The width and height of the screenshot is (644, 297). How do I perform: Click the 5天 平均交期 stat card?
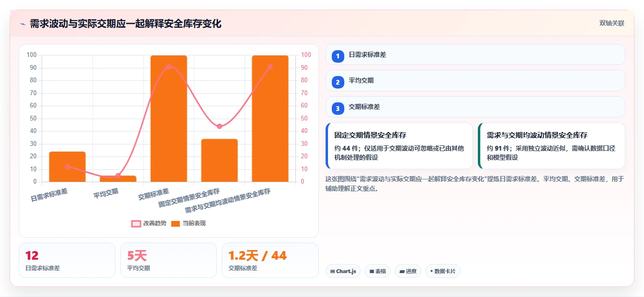169,260
